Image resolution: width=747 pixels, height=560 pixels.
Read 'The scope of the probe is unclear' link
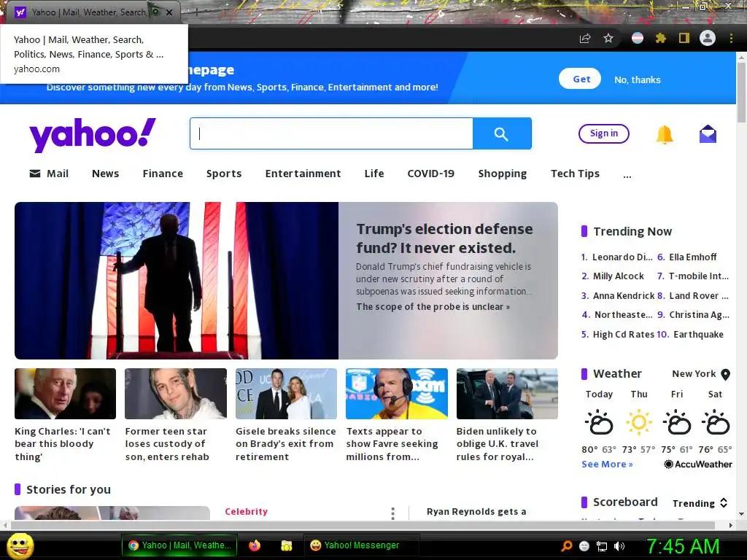(433, 307)
